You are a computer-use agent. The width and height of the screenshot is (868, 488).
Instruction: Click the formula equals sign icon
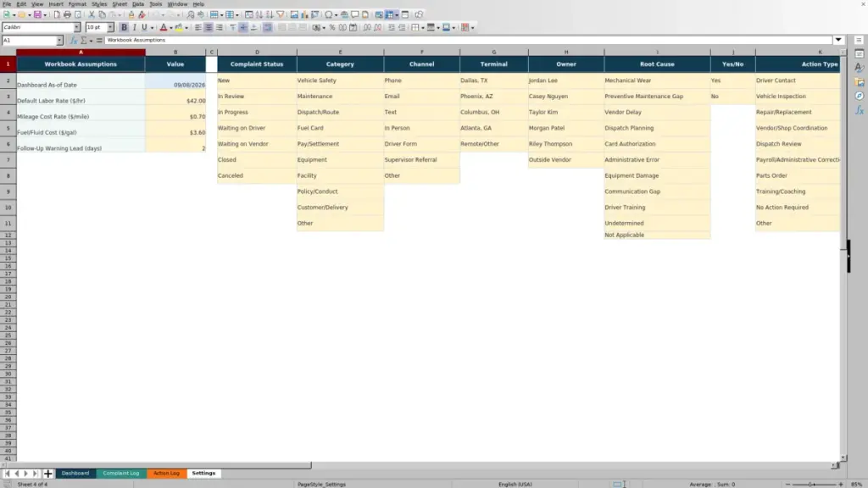point(99,41)
